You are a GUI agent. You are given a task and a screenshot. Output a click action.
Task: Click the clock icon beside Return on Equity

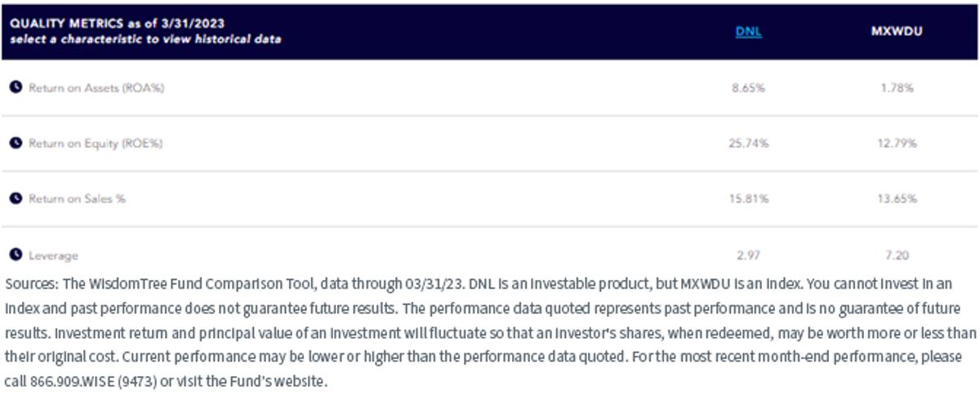(x=16, y=143)
